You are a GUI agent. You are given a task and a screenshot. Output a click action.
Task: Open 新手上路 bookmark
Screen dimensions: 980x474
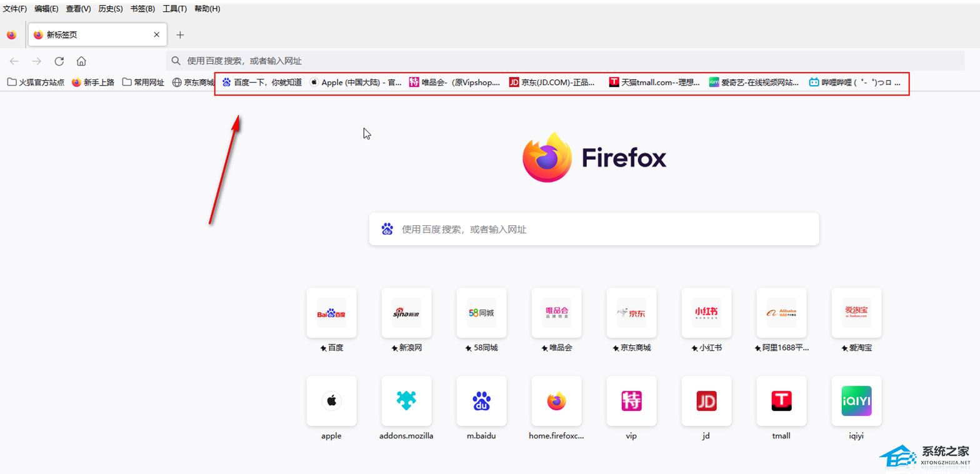93,82
